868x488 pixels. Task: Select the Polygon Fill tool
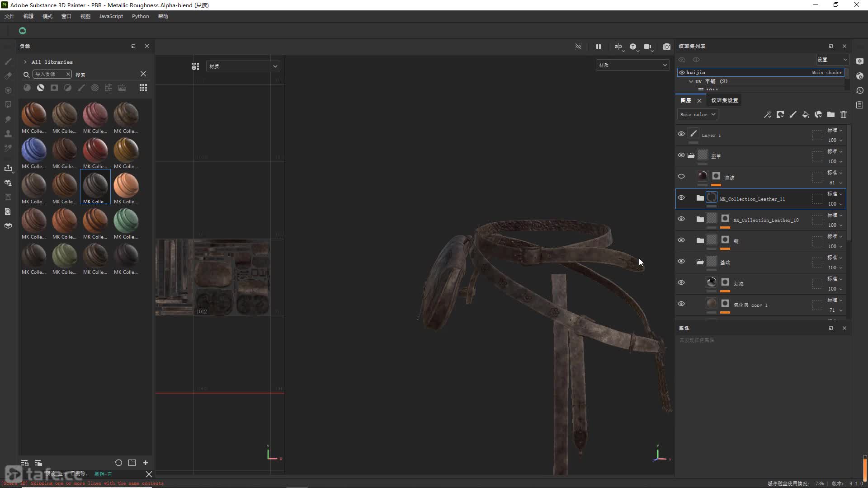tap(8, 105)
